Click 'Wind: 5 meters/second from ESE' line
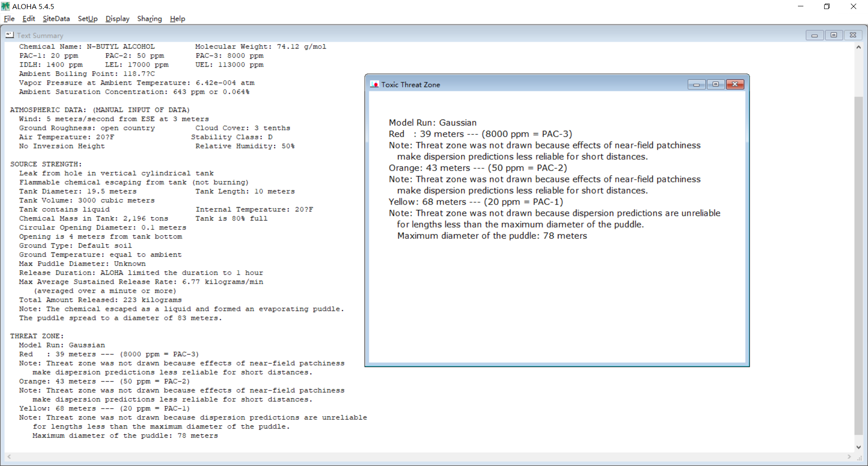Screen dimensions: 868x466 114,119
